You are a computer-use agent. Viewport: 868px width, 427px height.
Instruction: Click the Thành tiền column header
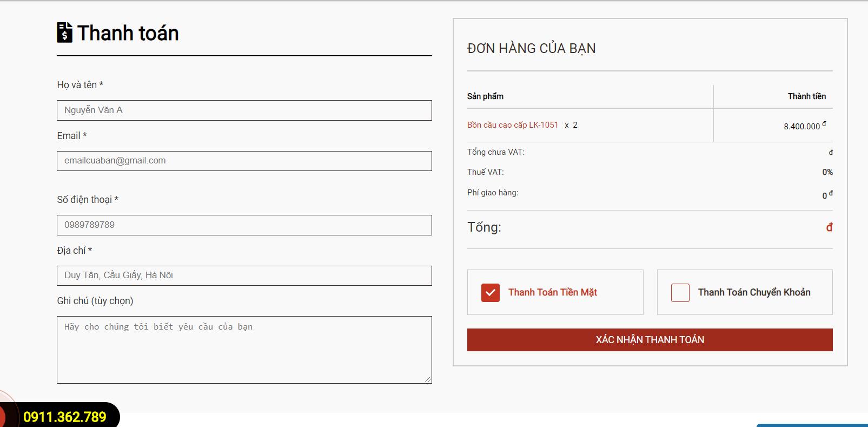click(806, 96)
